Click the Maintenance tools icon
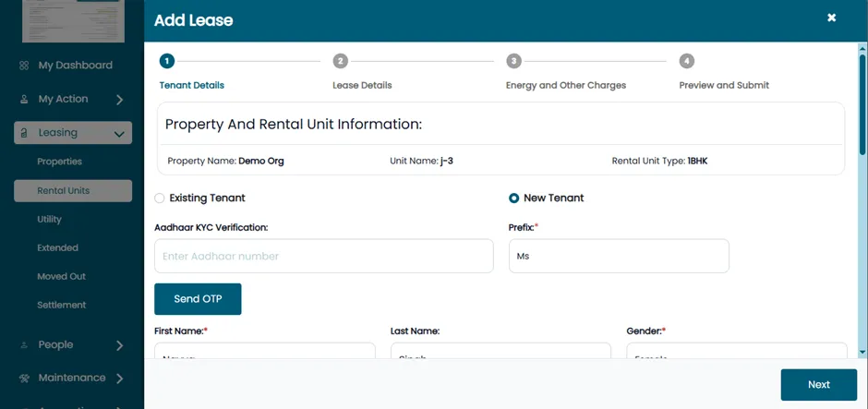The height and width of the screenshot is (409, 868). tap(24, 378)
